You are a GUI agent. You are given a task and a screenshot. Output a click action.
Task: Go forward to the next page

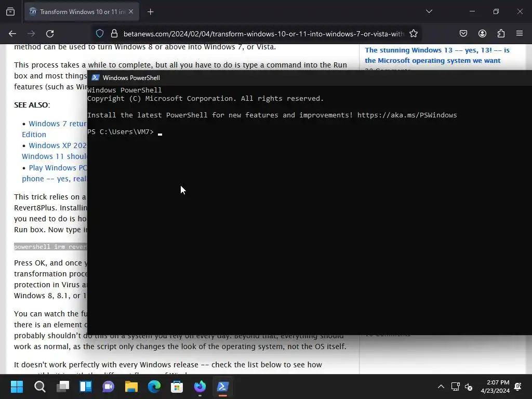tap(31, 34)
